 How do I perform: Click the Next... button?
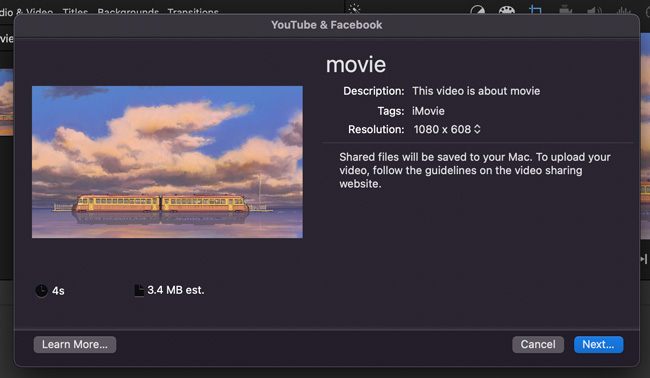tap(598, 344)
